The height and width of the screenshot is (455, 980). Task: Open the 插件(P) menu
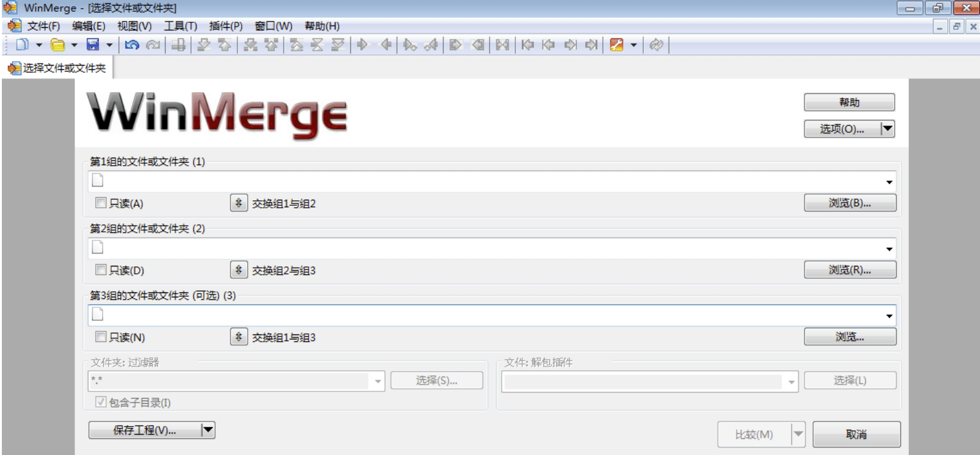pyautogui.click(x=226, y=26)
